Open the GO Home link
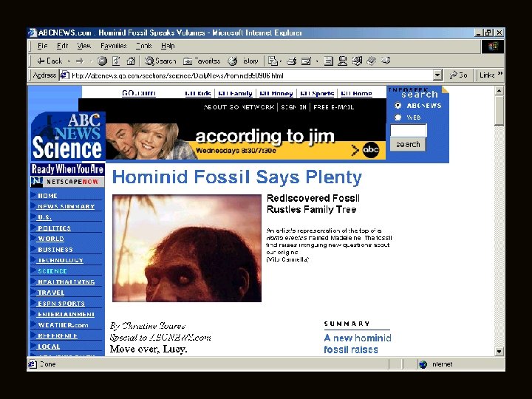This screenshot has width=532, height=399. click(356, 93)
